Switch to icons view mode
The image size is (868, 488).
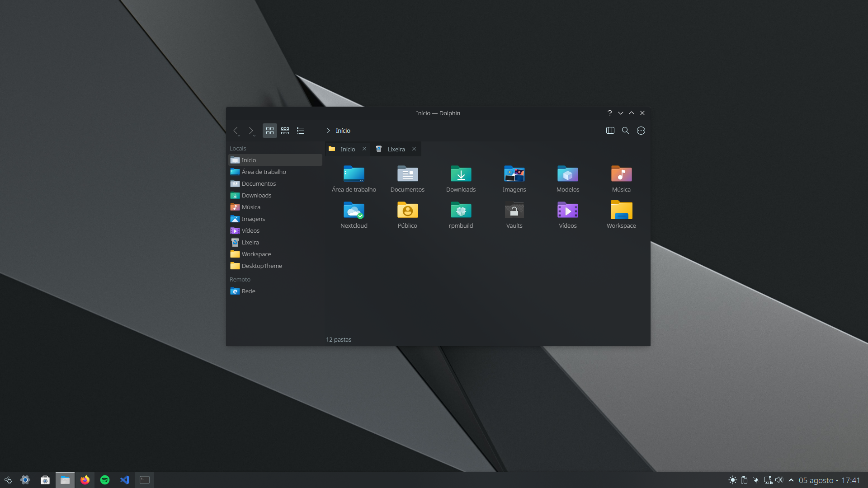[270, 131]
